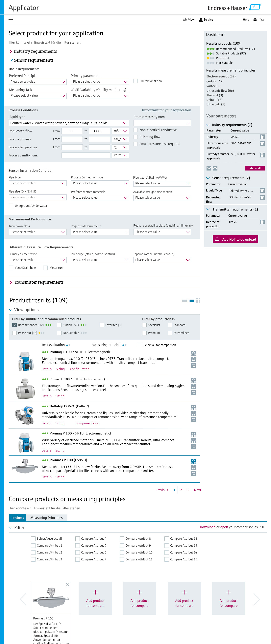Click Add PDF to download button
Image resolution: width=271 pixels, height=644 pixels.
pos(235,239)
